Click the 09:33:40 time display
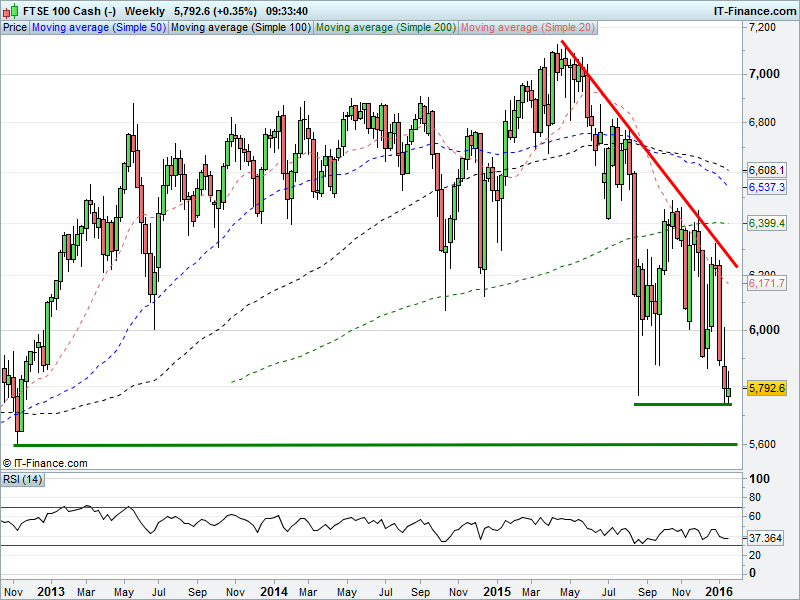 (287, 11)
